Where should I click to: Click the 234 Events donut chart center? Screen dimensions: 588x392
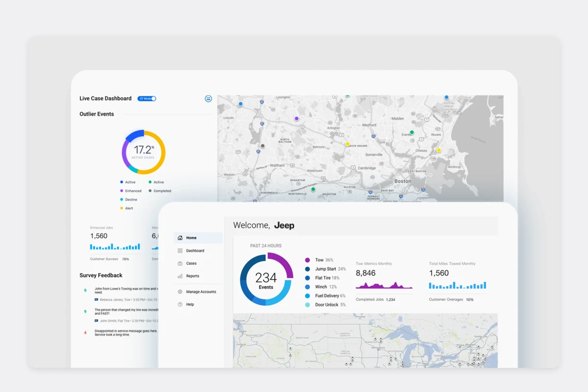tap(266, 279)
